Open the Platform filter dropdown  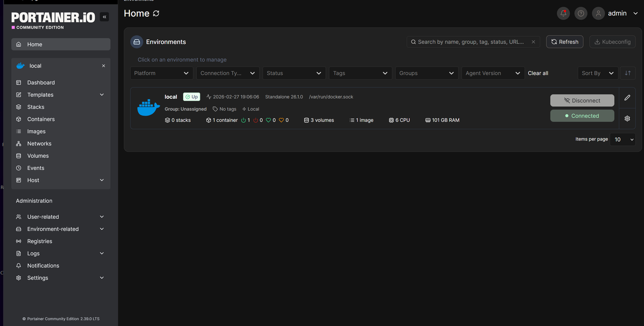click(162, 73)
